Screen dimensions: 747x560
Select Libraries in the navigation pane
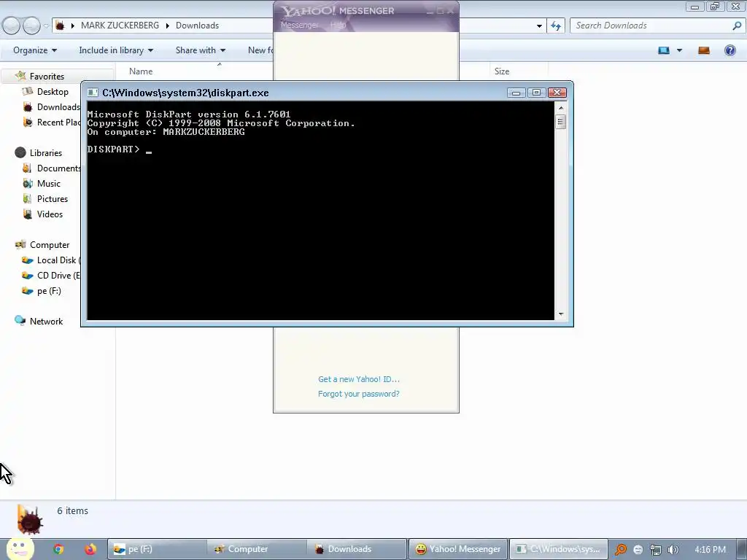46,152
